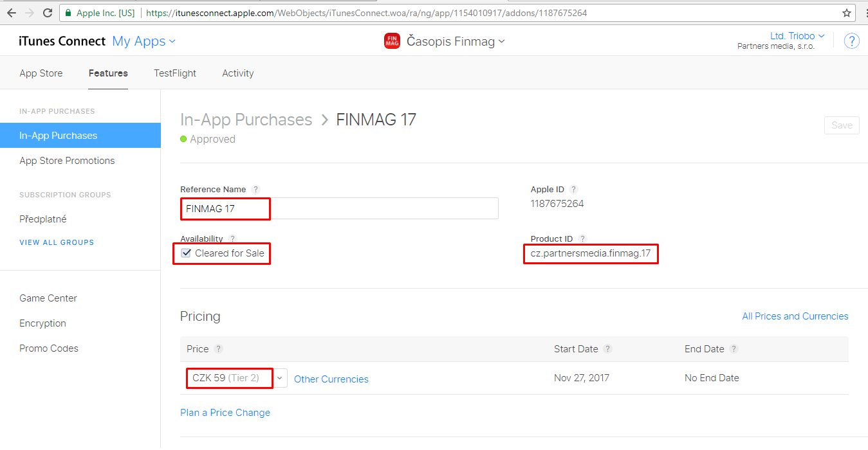Image resolution: width=868 pixels, height=450 pixels.
Task: Open the help question mark in header
Action: click(852, 41)
